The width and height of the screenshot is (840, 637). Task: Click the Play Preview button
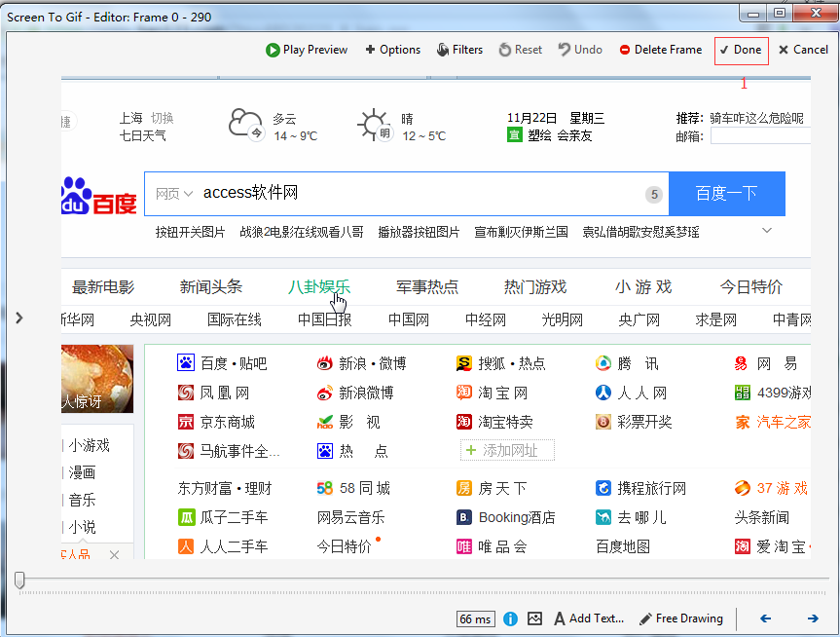click(x=307, y=50)
